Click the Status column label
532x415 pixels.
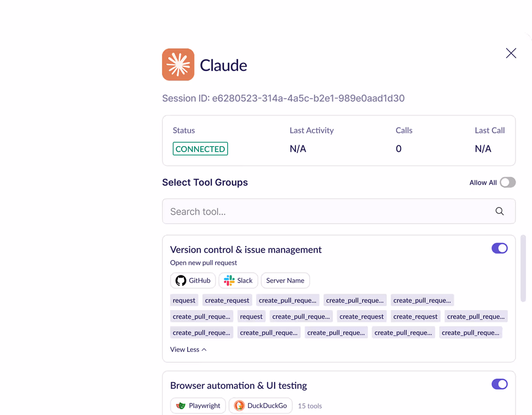184,130
